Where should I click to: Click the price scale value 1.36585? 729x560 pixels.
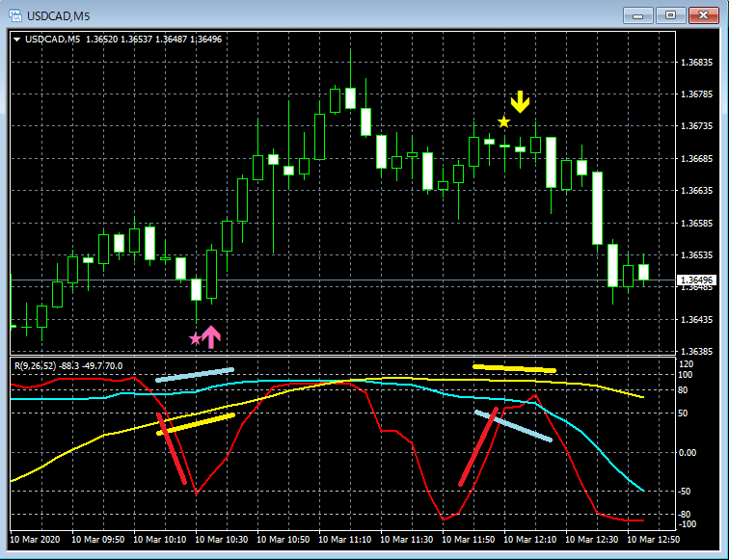696,224
